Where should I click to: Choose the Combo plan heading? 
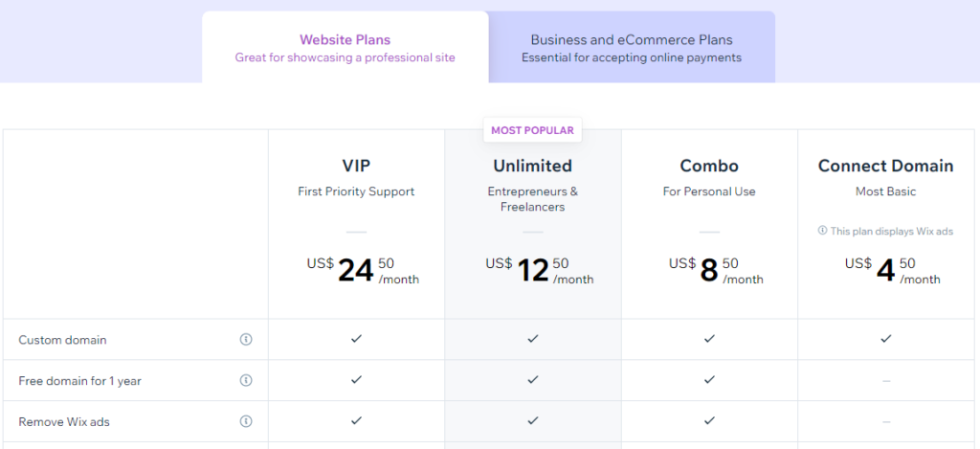pos(709,166)
